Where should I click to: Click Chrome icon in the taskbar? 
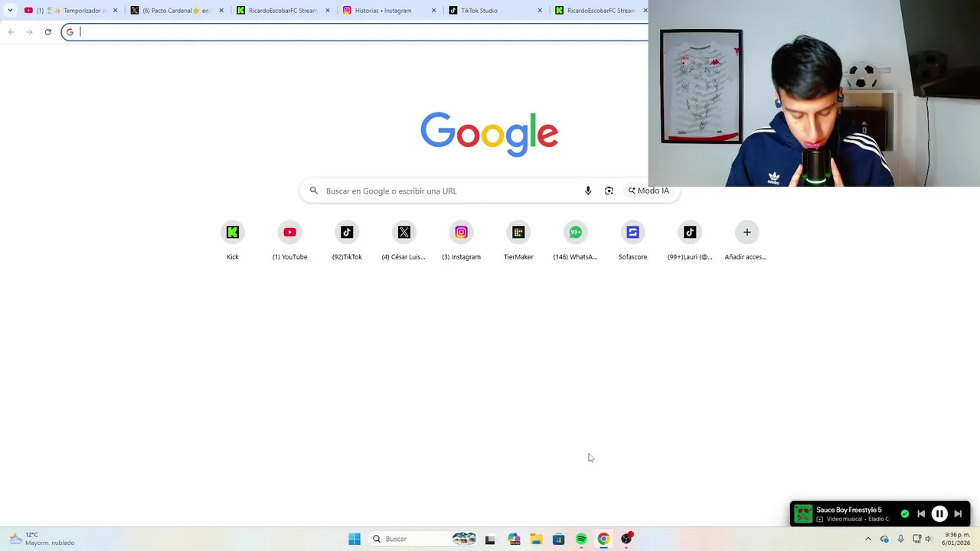(603, 539)
